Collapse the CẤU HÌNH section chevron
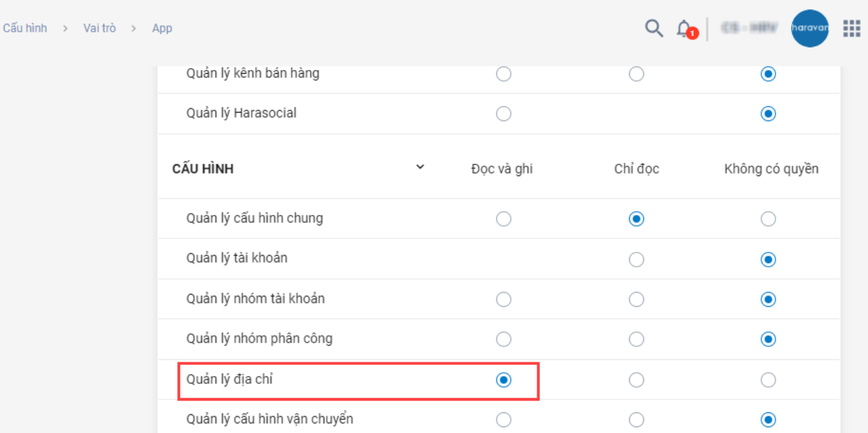The image size is (868, 433). click(420, 168)
